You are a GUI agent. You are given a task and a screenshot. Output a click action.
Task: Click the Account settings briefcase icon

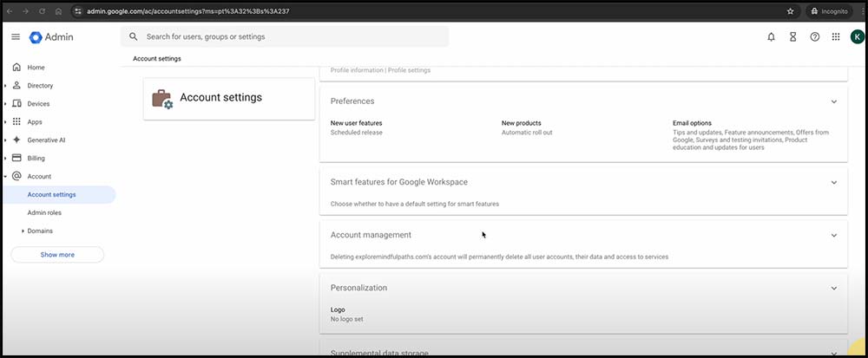point(162,99)
